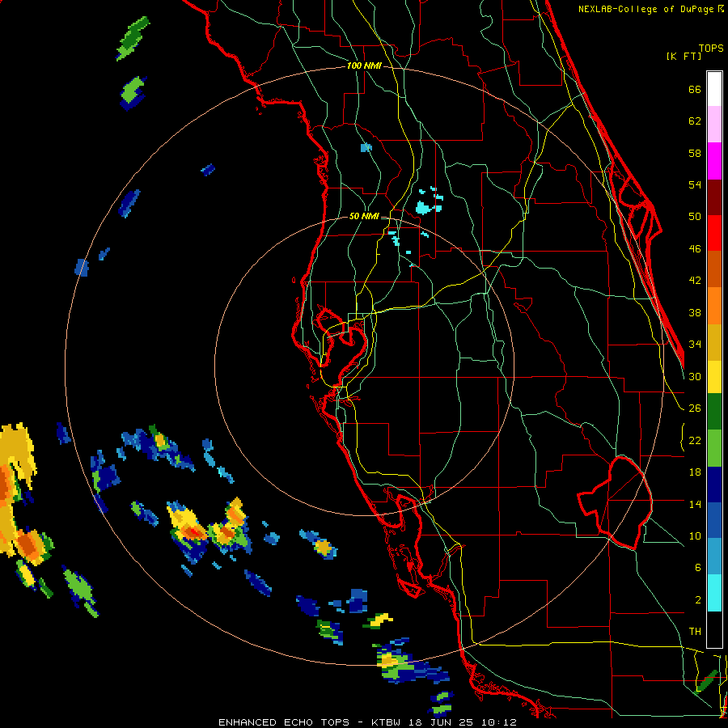Click the TH threshold legend label

click(x=695, y=632)
